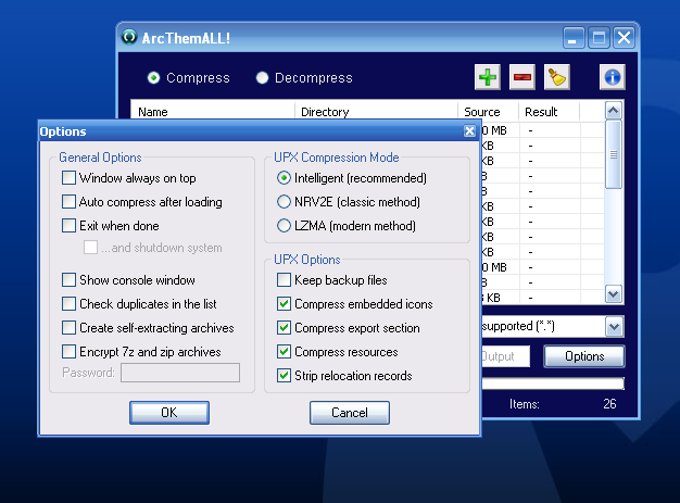Click the Name column header
Image resolution: width=680 pixels, height=503 pixels.
pyautogui.click(x=212, y=111)
